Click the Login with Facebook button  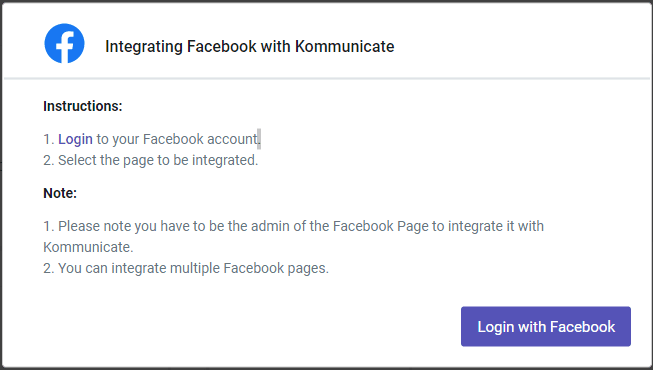546,327
